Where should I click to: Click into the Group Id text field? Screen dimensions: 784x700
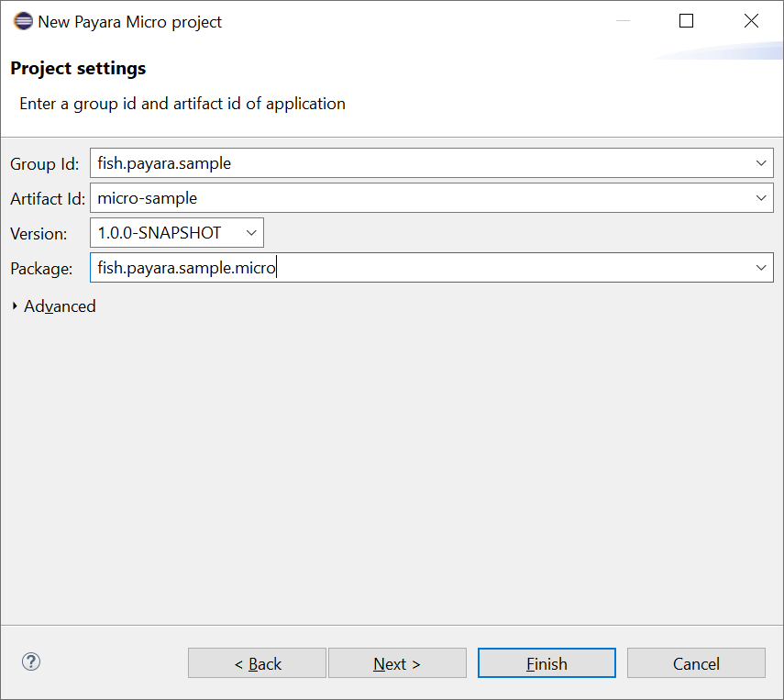[422, 163]
